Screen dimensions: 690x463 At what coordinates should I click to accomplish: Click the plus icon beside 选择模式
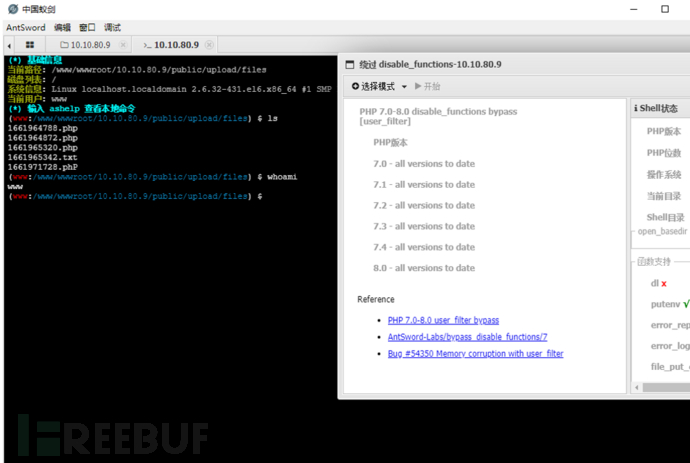[x=355, y=86]
